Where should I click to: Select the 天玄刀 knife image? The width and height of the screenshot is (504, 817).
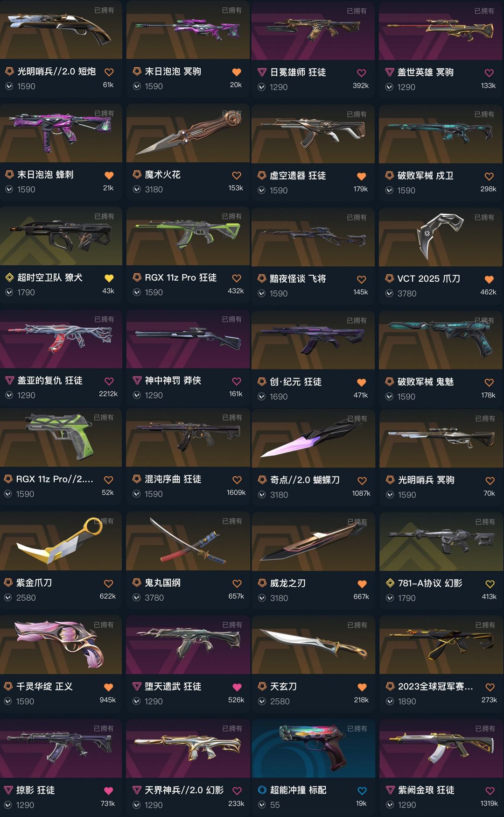click(x=313, y=645)
